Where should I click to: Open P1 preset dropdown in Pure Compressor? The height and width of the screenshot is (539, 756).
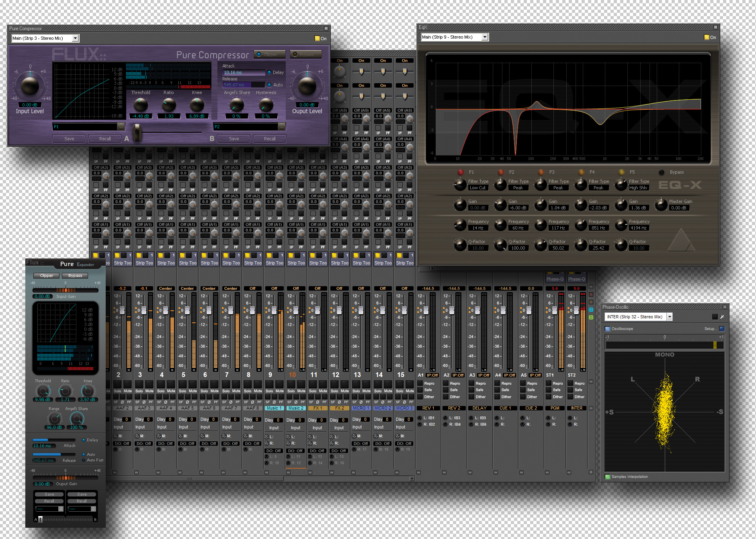121,127
